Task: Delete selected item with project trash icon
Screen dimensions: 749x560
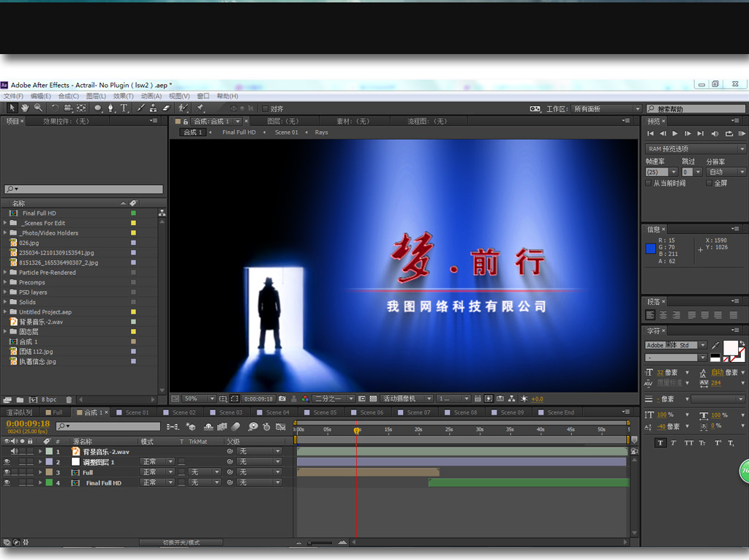Action: point(69,400)
